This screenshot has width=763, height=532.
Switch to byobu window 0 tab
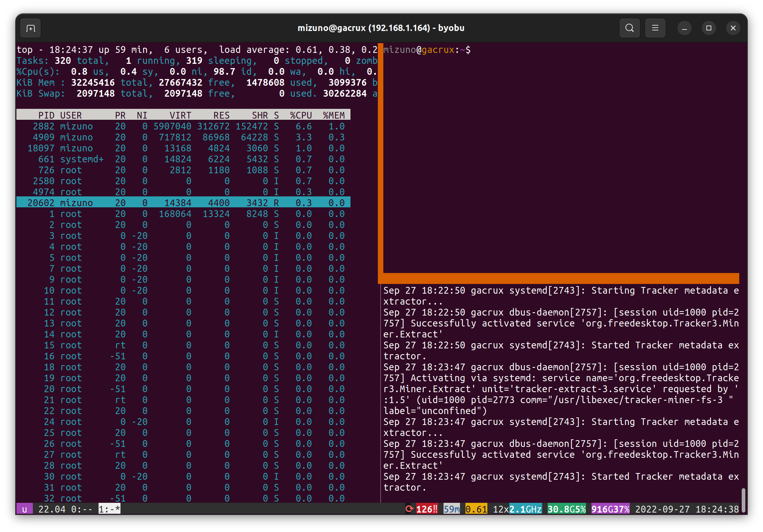82,509
